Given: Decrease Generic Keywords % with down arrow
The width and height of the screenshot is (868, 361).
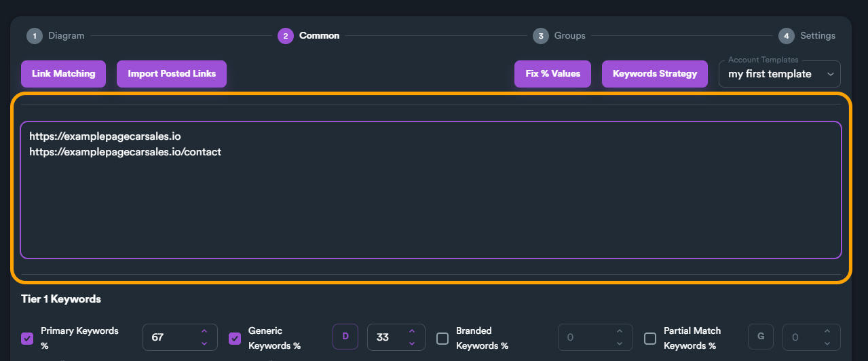Looking at the screenshot, I should [x=412, y=343].
